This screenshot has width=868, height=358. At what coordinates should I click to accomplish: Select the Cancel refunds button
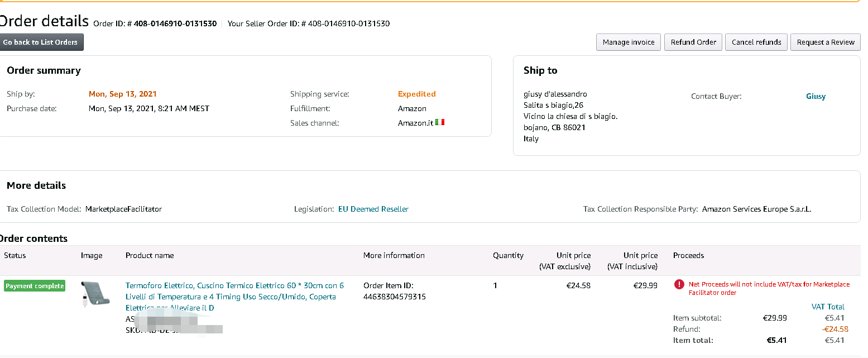[x=756, y=42]
